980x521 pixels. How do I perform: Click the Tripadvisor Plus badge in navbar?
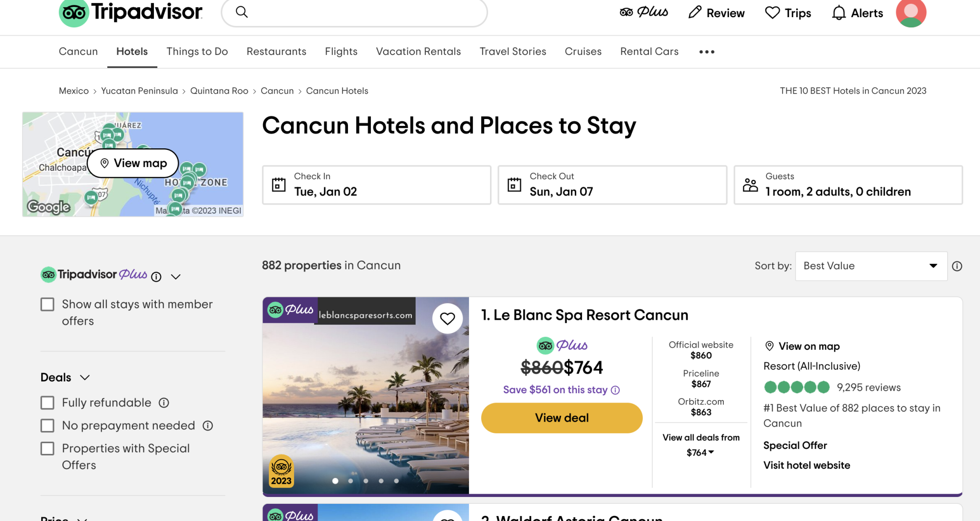pyautogui.click(x=644, y=12)
